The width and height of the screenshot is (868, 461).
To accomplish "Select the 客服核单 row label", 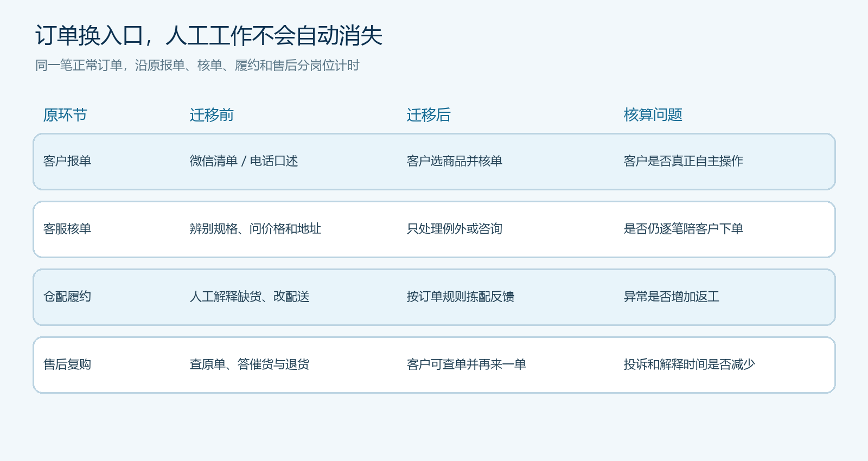I will 67,229.
